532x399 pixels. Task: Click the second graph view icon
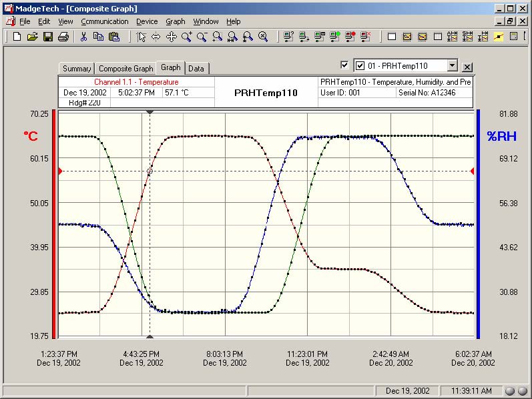point(422,36)
